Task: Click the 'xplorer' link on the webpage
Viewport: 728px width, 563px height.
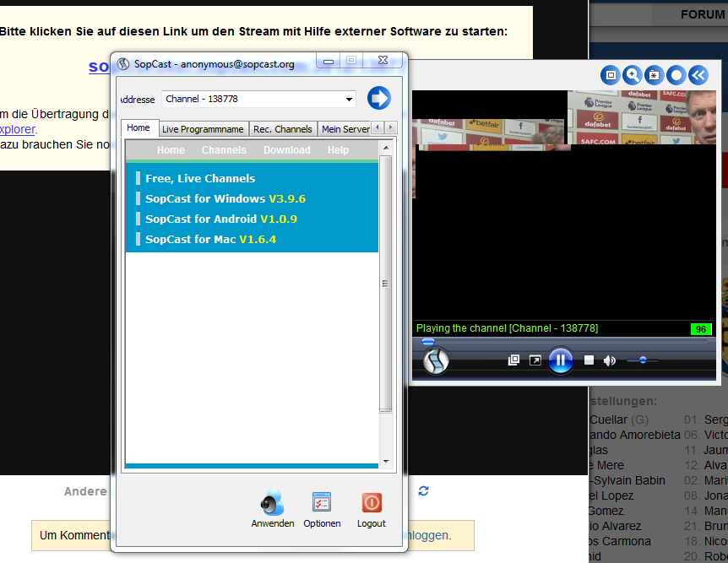Action: click(18, 129)
